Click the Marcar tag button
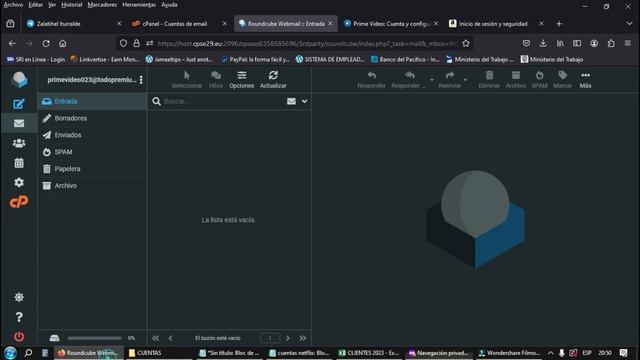The image size is (640, 360). (562, 80)
